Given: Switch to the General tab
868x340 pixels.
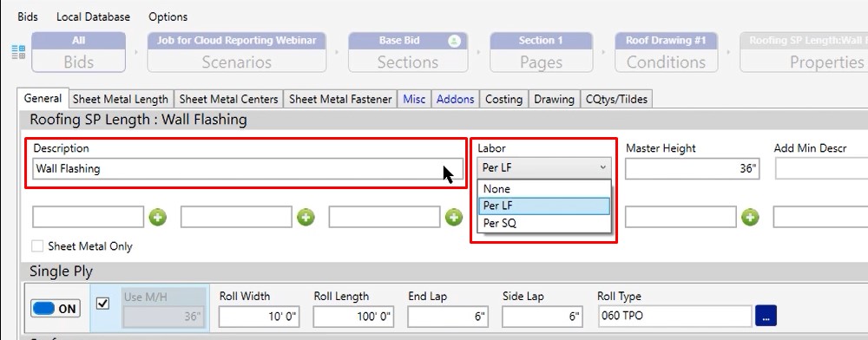Looking at the screenshot, I should (x=43, y=98).
